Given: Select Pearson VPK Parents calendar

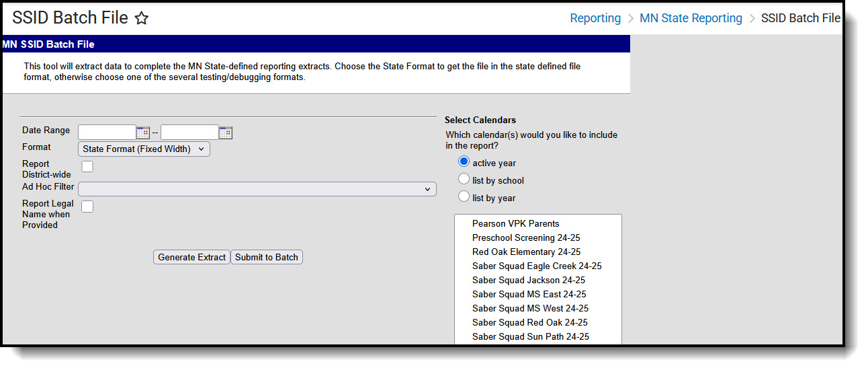Looking at the screenshot, I should (x=515, y=223).
